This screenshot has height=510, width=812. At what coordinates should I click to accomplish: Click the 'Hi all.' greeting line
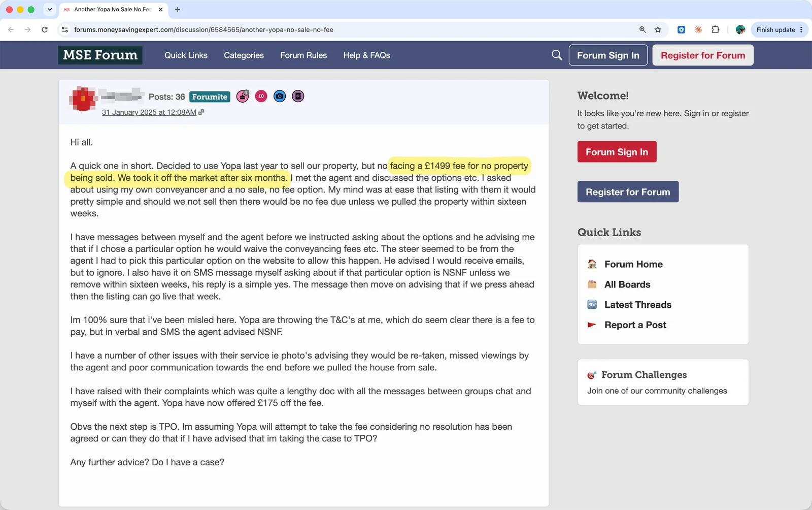(x=82, y=142)
